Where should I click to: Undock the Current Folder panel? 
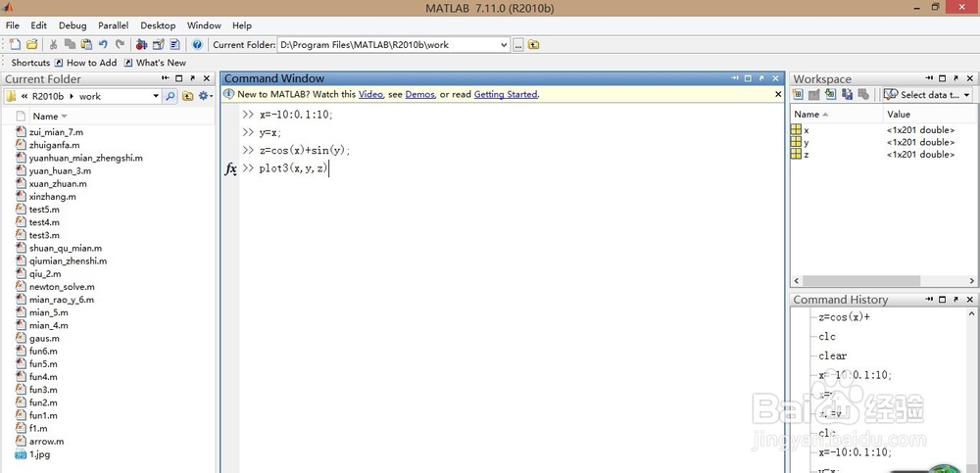(192, 78)
